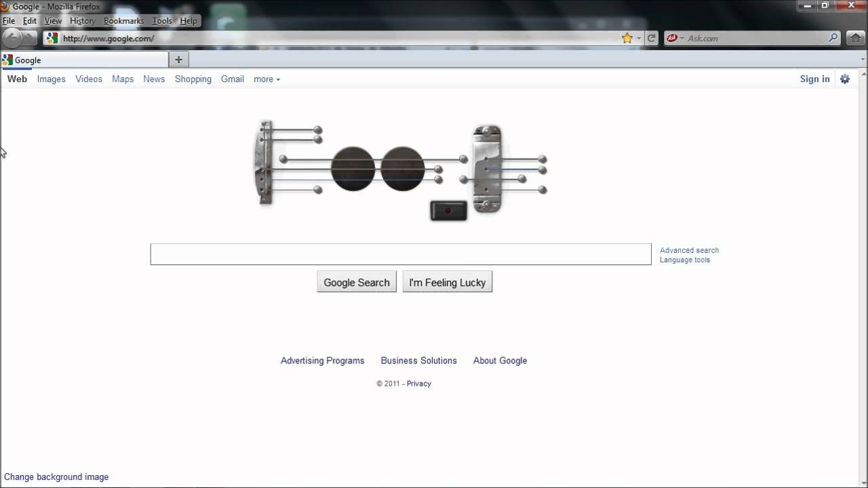Viewport: 868px width, 488px height.
Task: Click the Sign in link
Action: (814, 79)
